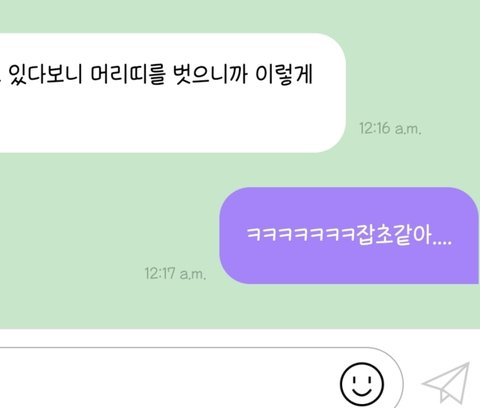Viewport: 480px width, 408px height.
Task: Click the 12:17 a.m. timestamp
Action: click(x=175, y=273)
